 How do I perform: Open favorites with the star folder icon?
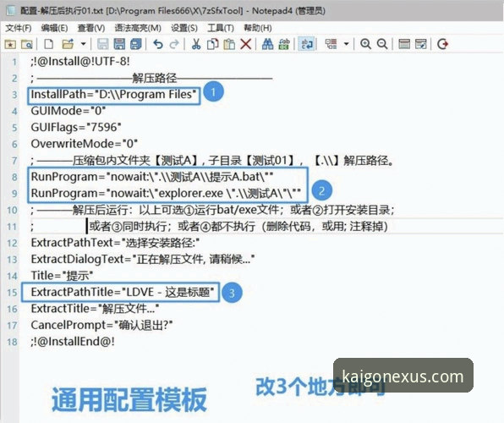[x=10, y=44]
